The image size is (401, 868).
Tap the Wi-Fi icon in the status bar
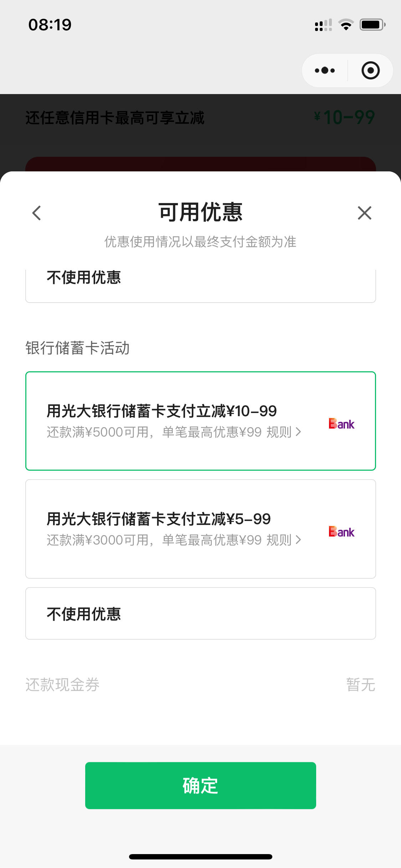tap(346, 25)
